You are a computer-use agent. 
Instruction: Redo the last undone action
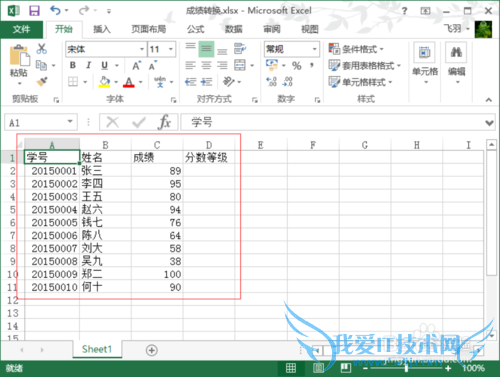point(83,11)
